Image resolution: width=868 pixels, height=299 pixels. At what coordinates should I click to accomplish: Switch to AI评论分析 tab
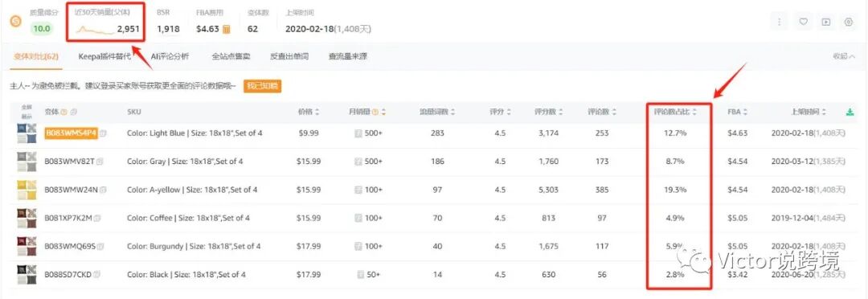[x=170, y=56]
